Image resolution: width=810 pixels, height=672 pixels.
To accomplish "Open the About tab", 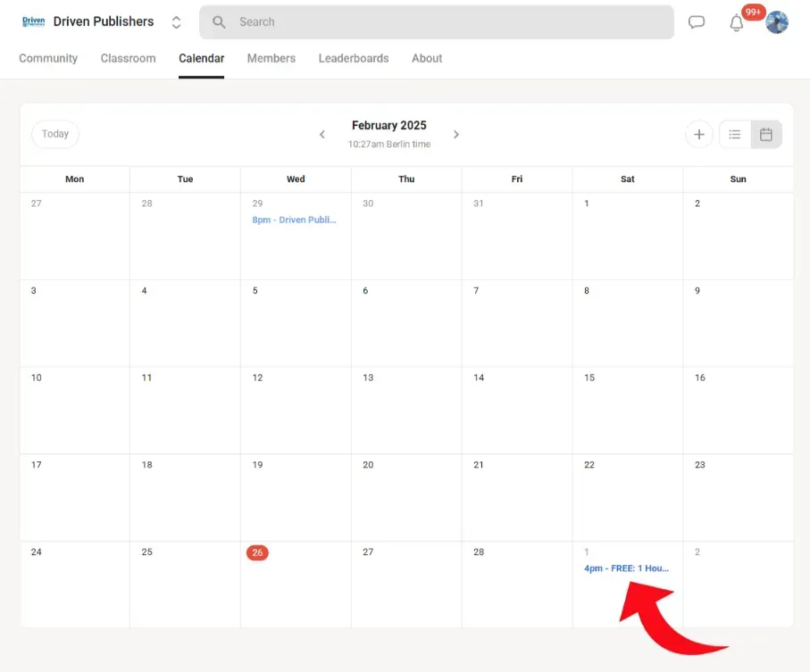I will pyautogui.click(x=427, y=58).
